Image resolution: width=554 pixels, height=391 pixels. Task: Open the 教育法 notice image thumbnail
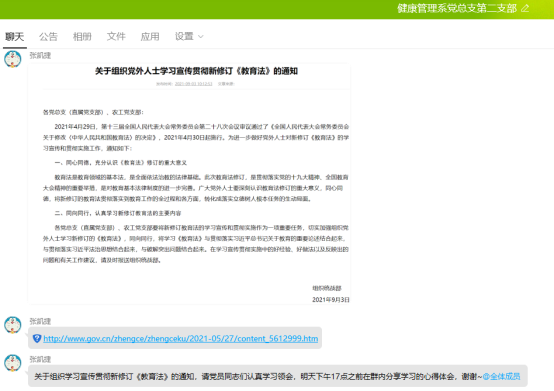point(189,184)
